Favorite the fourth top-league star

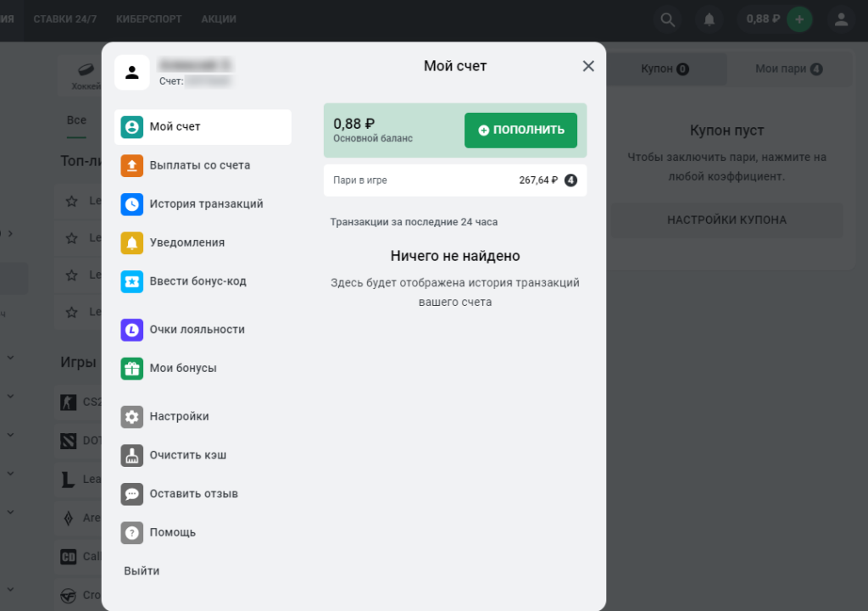click(x=71, y=312)
